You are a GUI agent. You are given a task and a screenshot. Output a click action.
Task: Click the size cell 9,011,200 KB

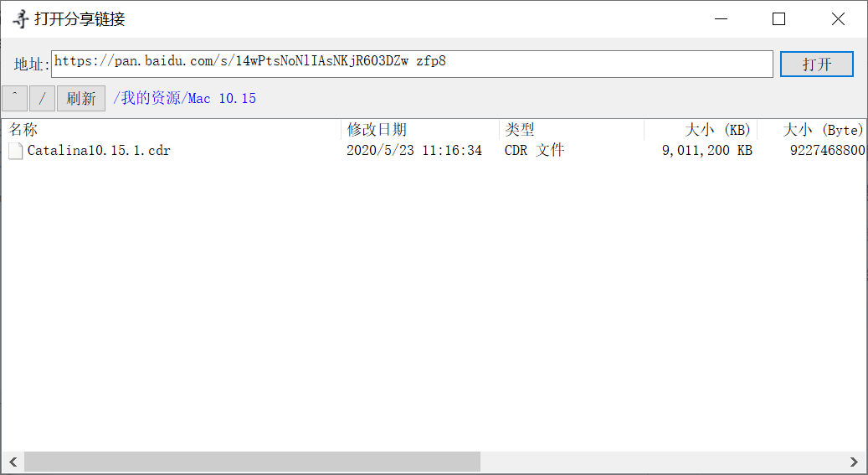tap(707, 150)
